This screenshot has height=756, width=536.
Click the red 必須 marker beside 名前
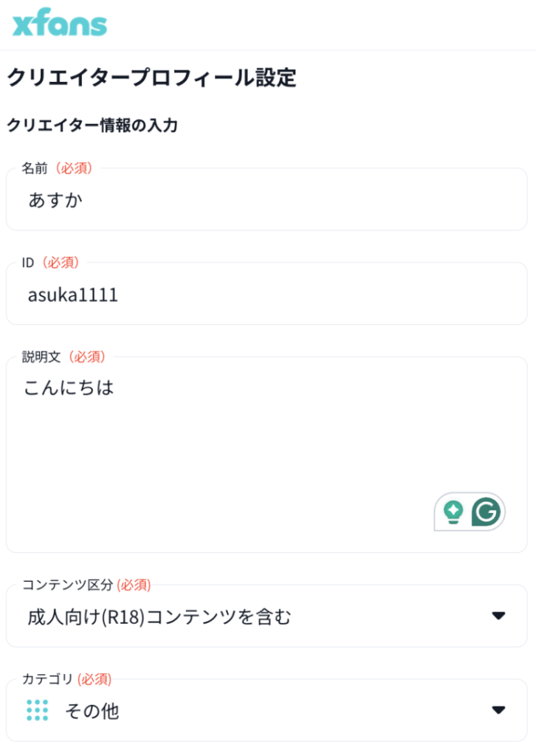click(x=74, y=168)
